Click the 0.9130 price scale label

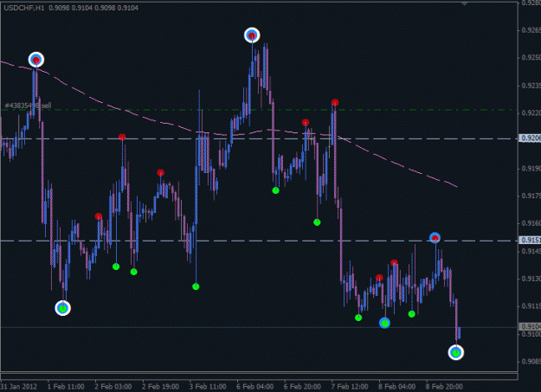pyautogui.click(x=531, y=278)
